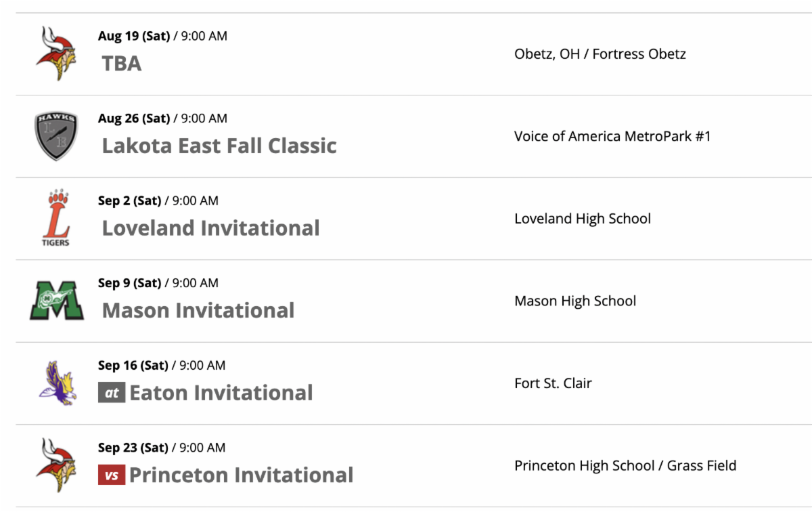The width and height of the screenshot is (812, 512).
Task: Open the Eaton Invitational event
Action: click(x=221, y=393)
